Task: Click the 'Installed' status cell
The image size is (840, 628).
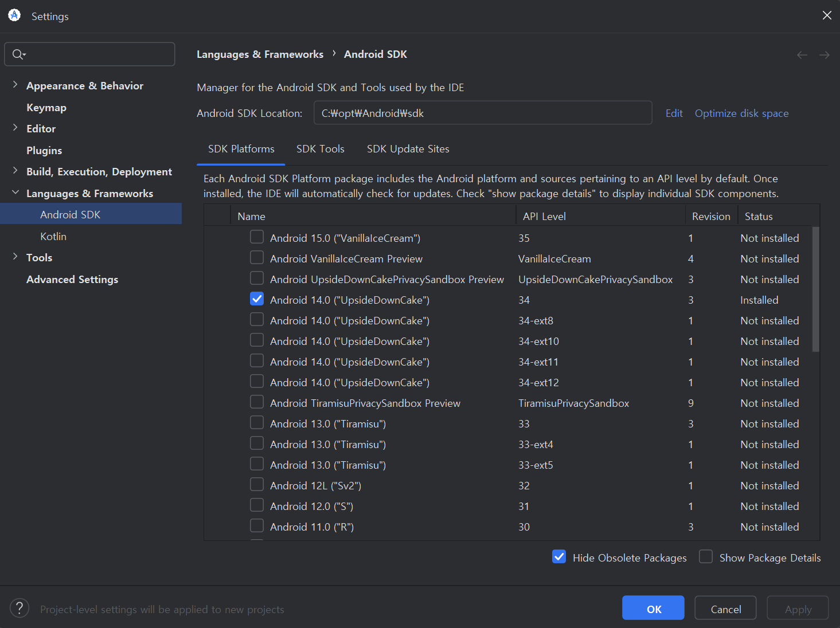Action: point(759,300)
